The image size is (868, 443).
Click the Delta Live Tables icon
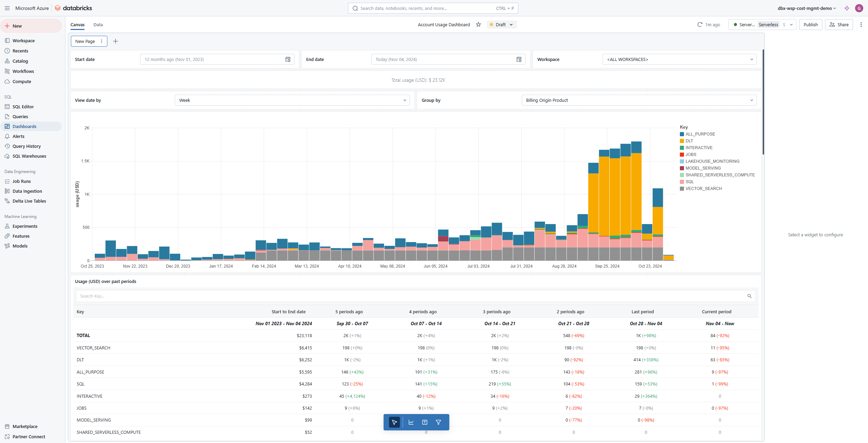point(7,201)
